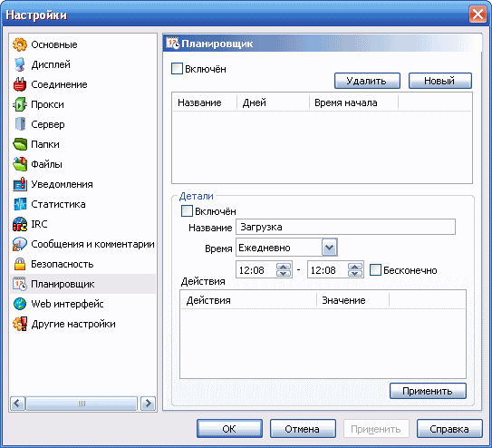Click the Статистика graph icon
Image resolution: width=492 pixels, height=448 pixels.
(x=20, y=204)
